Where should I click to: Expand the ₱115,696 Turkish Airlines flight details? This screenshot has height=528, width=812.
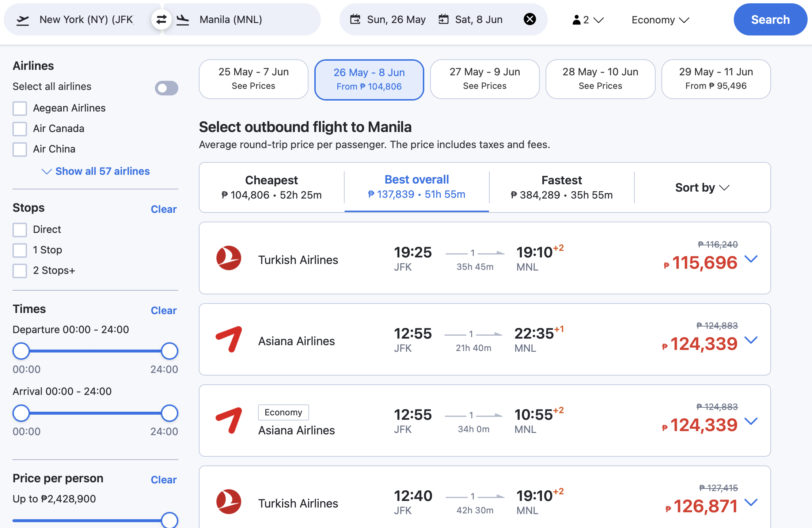[x=751, y=259]
